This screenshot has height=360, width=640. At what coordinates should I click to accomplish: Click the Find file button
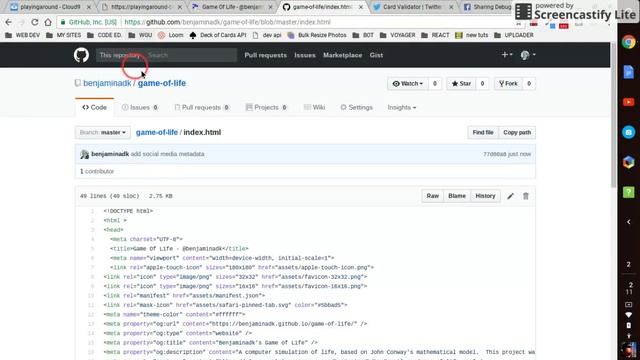point(483,133)
